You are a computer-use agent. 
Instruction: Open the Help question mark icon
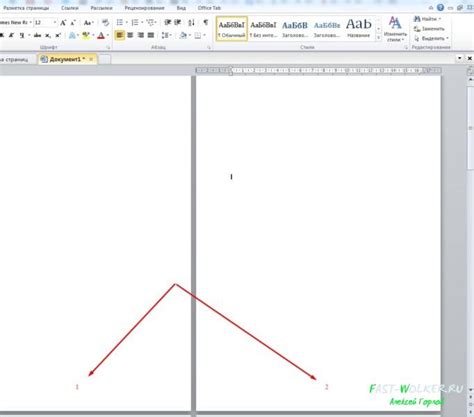pyautogui.click(x=441, y=7)
